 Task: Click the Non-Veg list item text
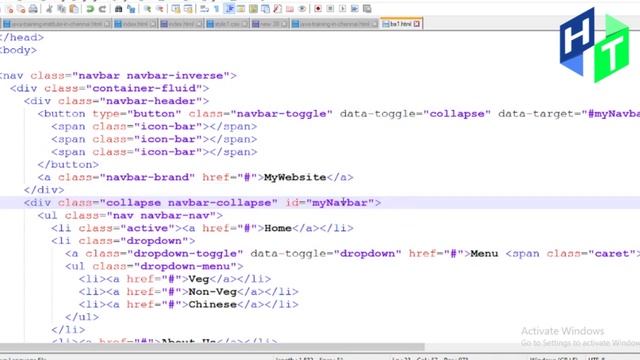pos(213,292)
